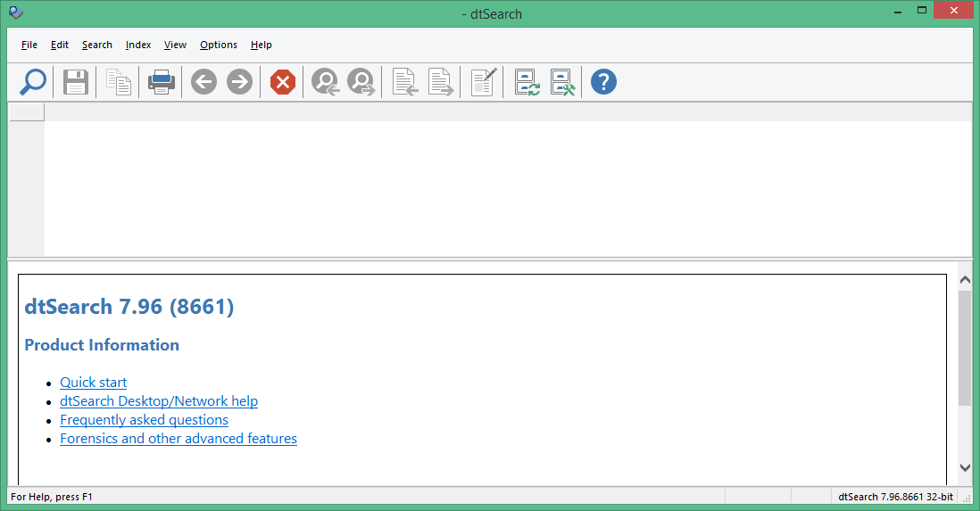Go back with the left arrow button

203,82
